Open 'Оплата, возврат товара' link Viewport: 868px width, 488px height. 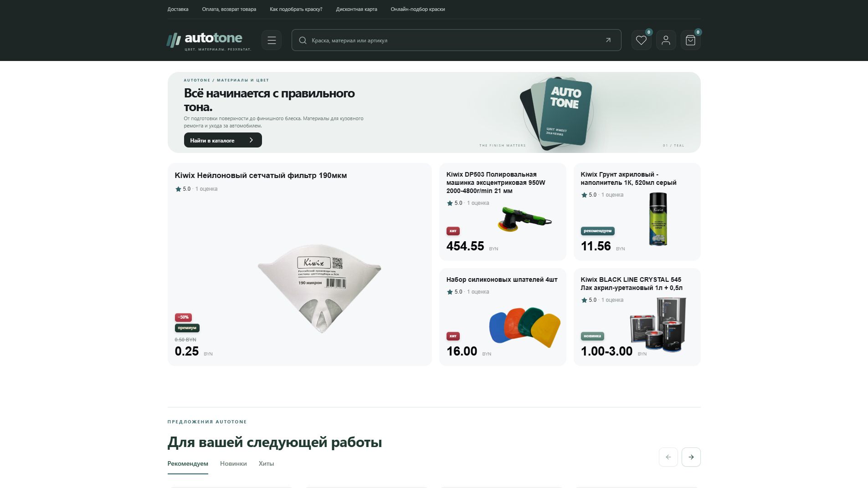coord(229,9)
